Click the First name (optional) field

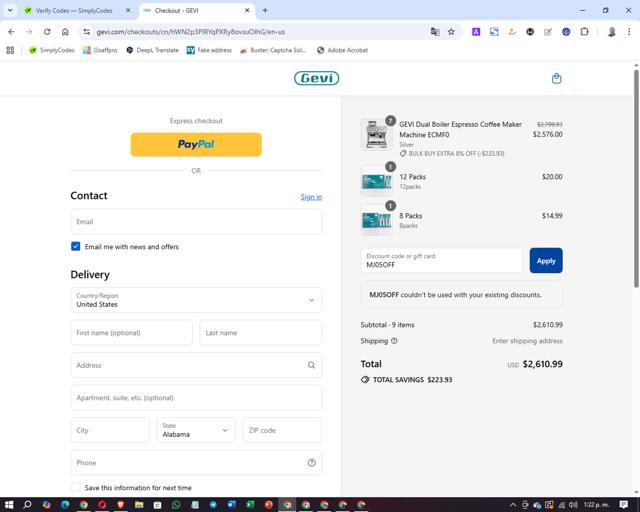[x=132, y=333]
